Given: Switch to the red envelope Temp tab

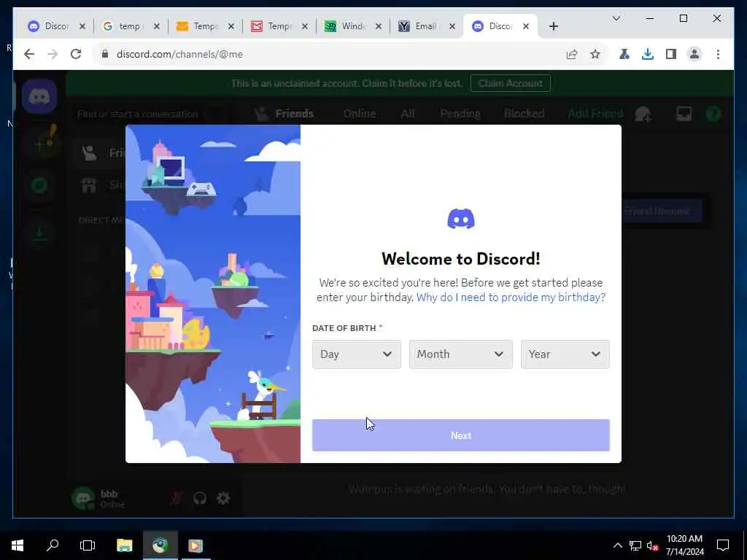Looking at the screenshot, I should coord(271,26).
